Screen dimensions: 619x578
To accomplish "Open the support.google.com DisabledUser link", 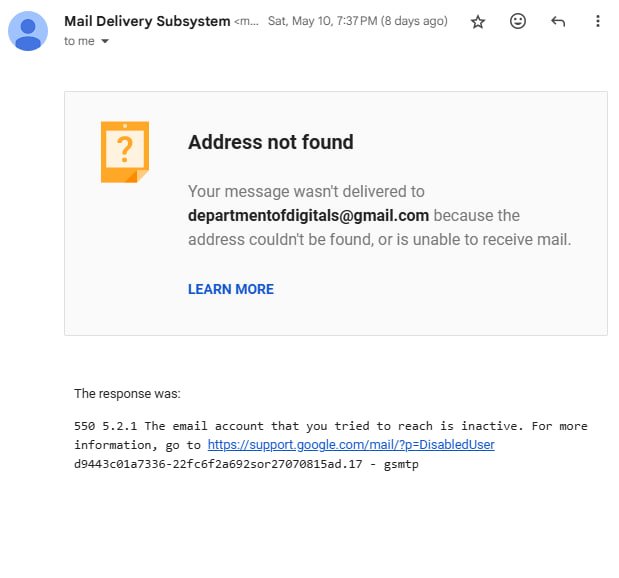I will point(351,444).
